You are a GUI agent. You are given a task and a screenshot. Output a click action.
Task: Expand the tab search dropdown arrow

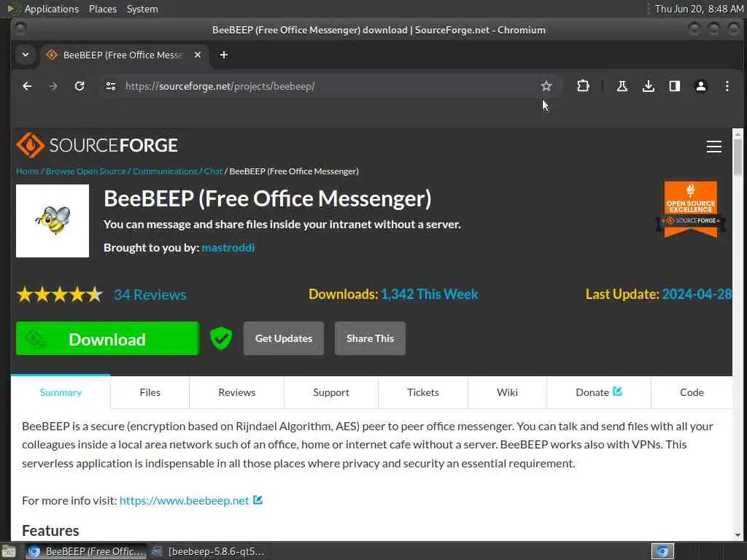pyautogui.click(x=26, y=55)
